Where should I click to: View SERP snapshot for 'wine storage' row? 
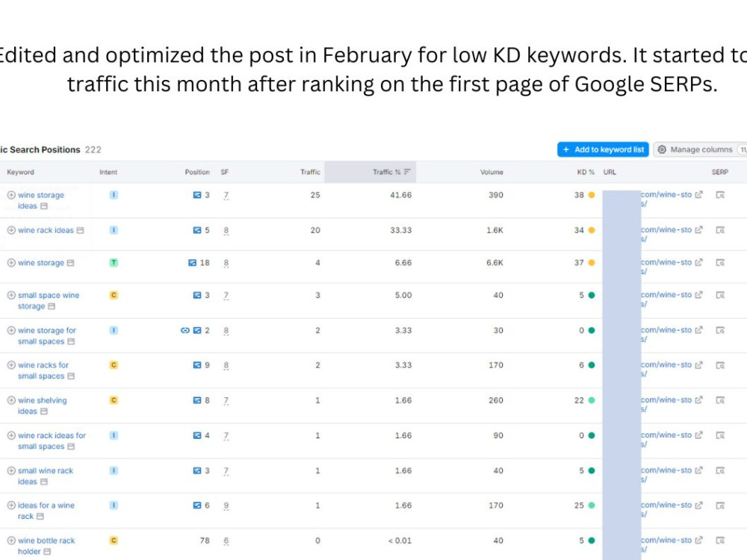click(720, 262)
